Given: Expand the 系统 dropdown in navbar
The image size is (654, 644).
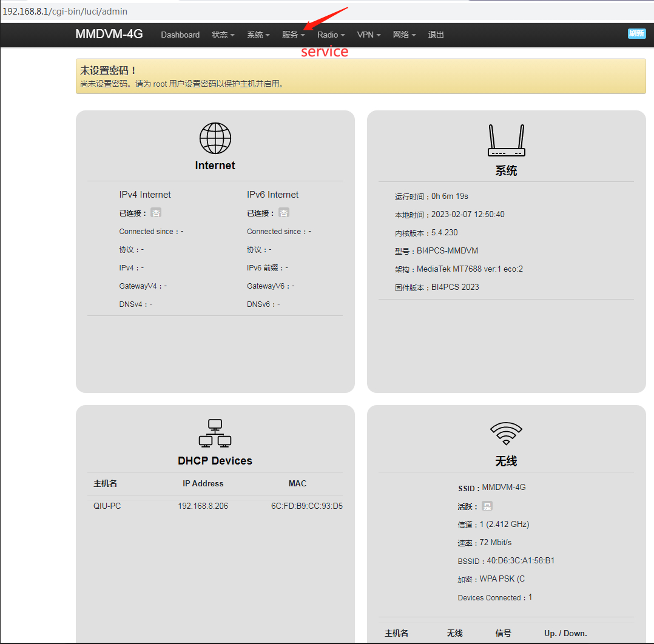Looking at the screenshot, I should tap(258, 35).
